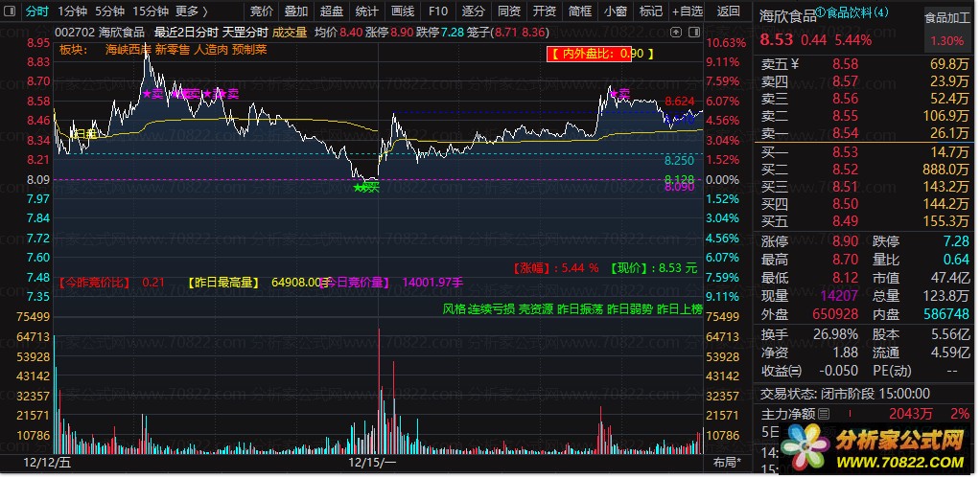Viewport: 980px width, 478px height.
Task: Click the 最近2日分时 label
Action: pyautogui.click(x=185, y=32)
